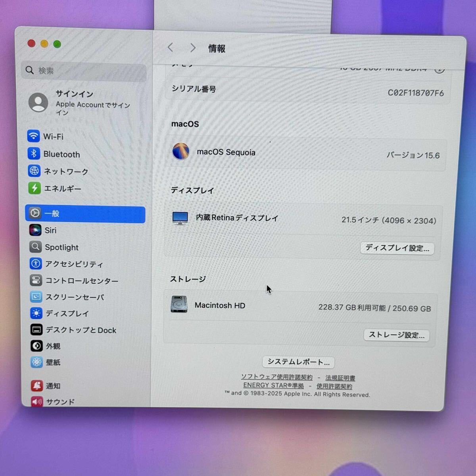Click the サインイン Apple Account text
The height and width of the screenshot is (476, 476).
93,103
